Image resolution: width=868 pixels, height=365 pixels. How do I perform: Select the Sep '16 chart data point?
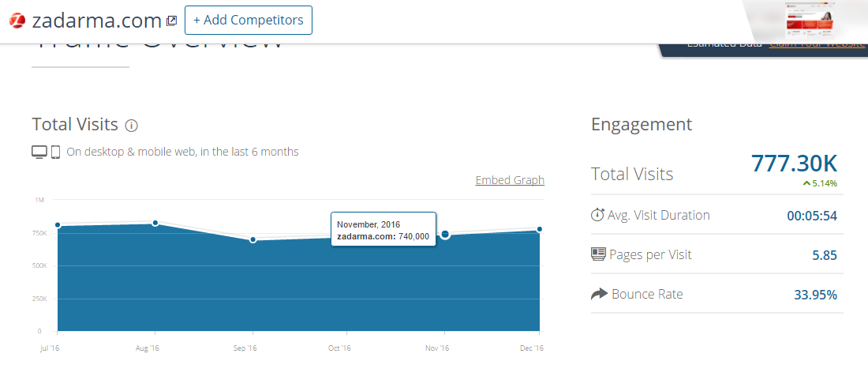click(253, 239)
